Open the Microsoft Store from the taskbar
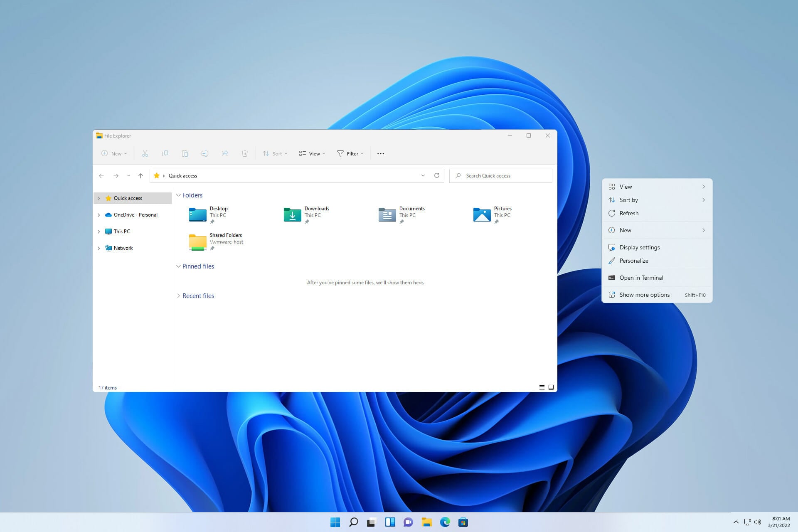The width and height of the screenshot is (798, 532). pyautogui.click(x=464, y=522)
